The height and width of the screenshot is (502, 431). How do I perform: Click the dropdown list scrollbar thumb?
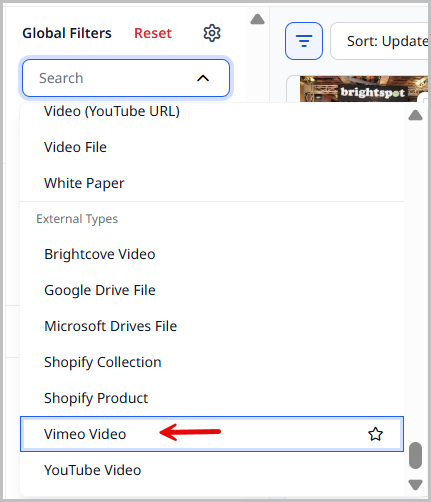point(415,455)
